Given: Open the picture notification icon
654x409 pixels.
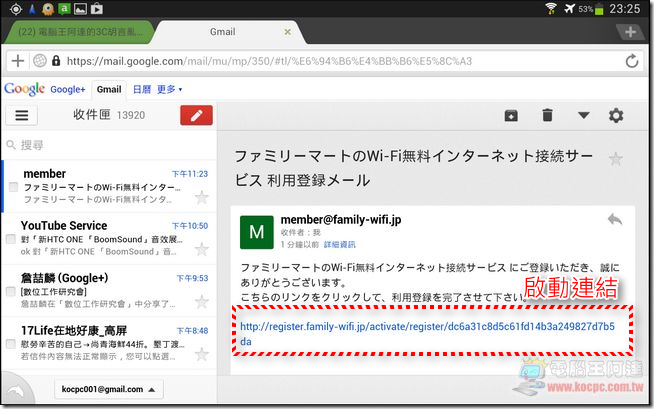Looking at the screenshot, I should [x=80, y=9].
